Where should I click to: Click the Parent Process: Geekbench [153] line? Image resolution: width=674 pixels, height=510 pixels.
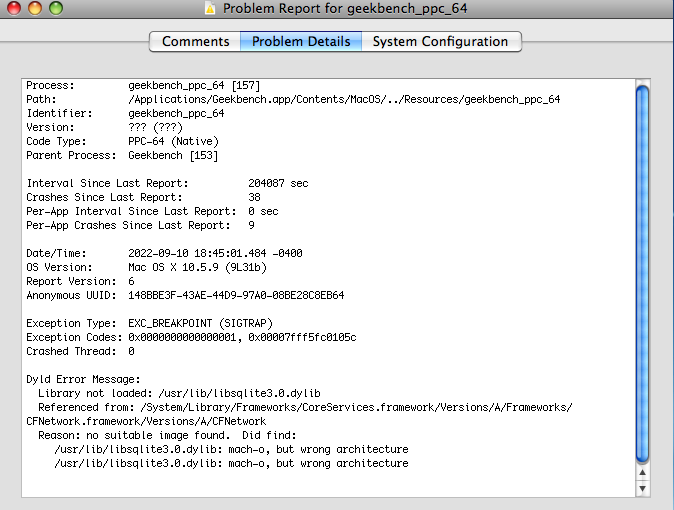point(122,156)
